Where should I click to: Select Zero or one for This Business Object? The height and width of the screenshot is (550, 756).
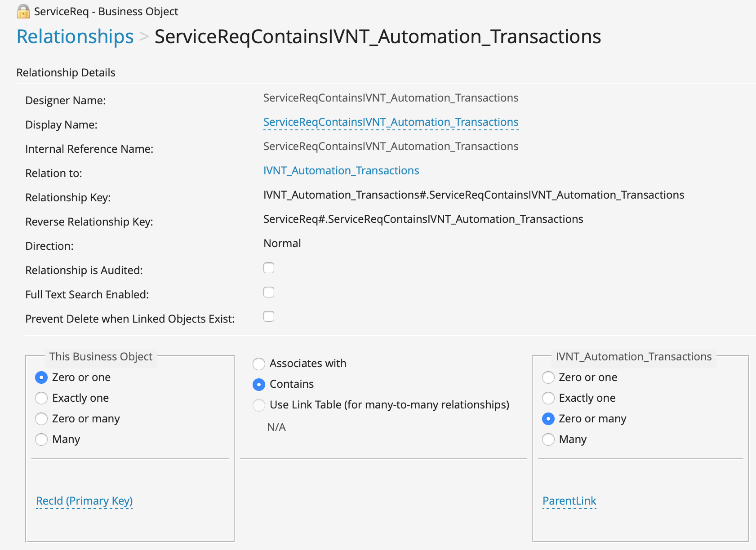click(41, 377)
